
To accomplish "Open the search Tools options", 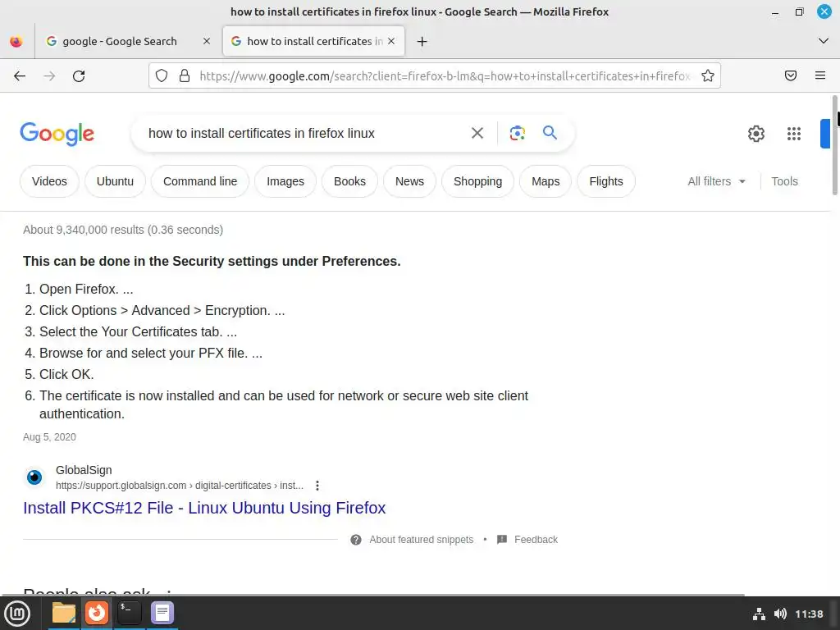I will pyautogui.click(x=784, y=181).
